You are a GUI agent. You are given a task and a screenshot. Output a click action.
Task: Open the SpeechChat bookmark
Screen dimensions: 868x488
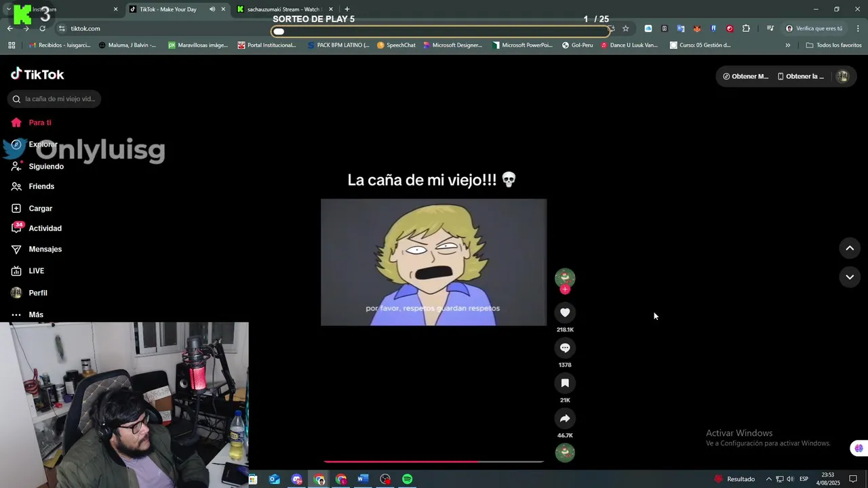(x=396, y=45)
